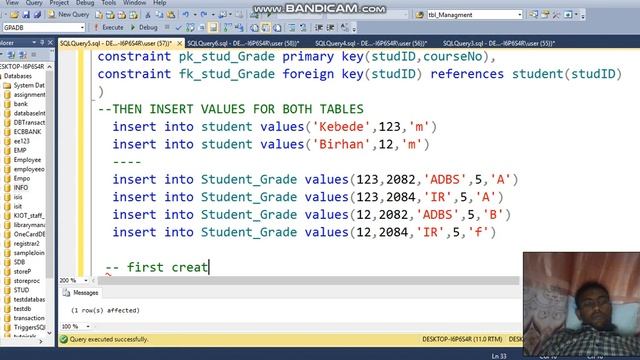640x360 pixels.
Task: Click the Cut scissors icon
Action: point(148,15)
